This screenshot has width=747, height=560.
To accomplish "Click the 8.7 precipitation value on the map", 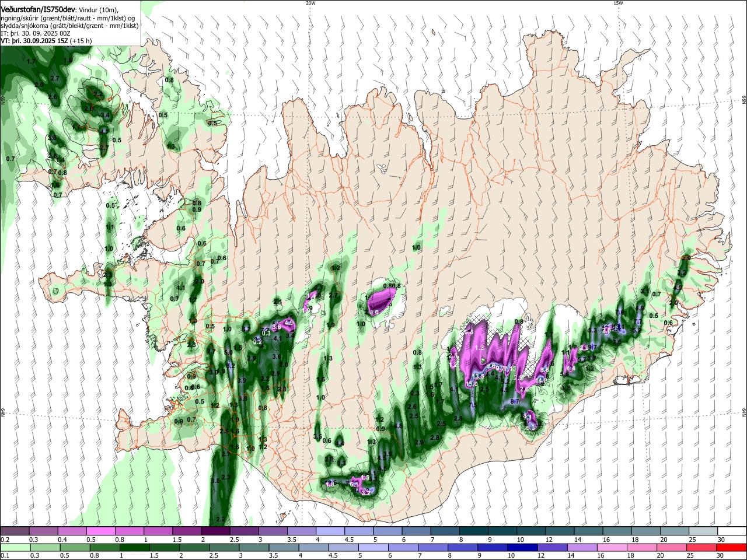I will (515, 402).
